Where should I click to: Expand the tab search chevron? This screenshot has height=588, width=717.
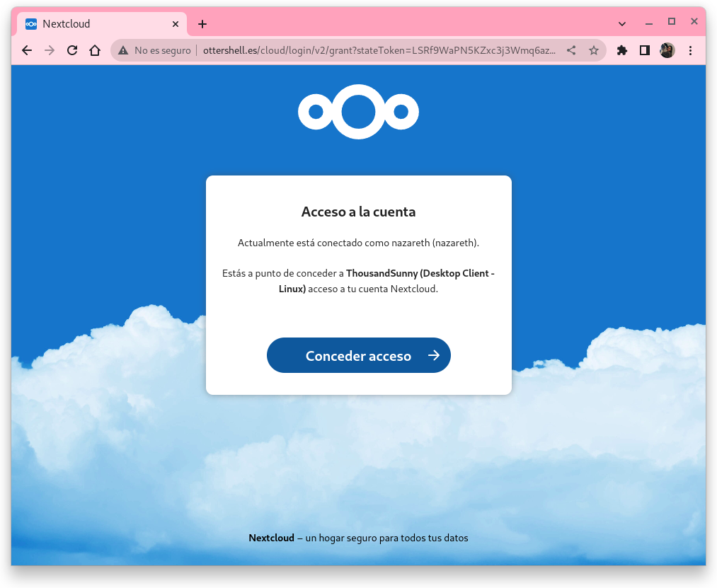622,23
